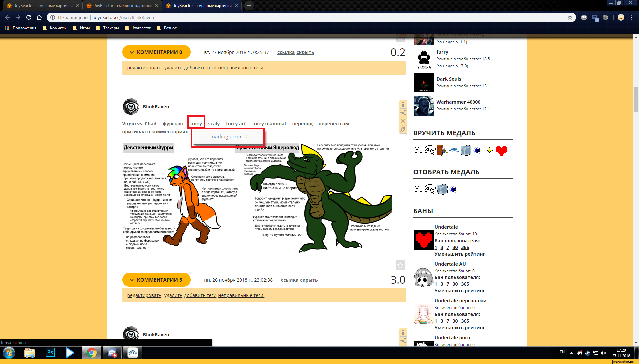The width and height of the screenshot is (639, 364).
Task: Open the Комиксы bookmarks folder
Action: (55, 28)
